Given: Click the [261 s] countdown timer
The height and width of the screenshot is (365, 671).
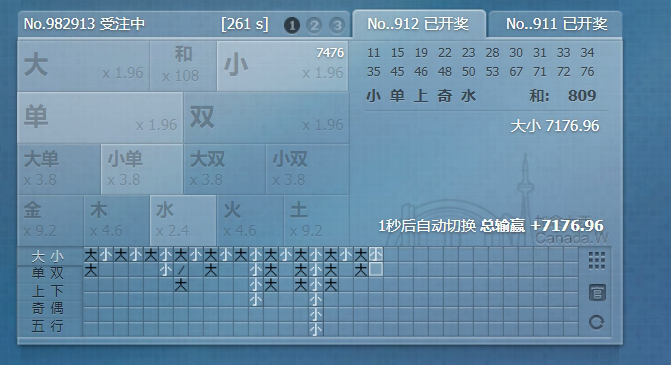Looking at the screenshot, I should click(245, 24).
